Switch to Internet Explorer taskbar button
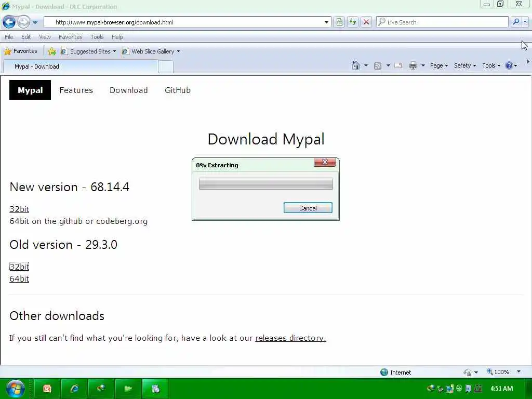The height and width of the screenshot is (399, 532). pos(74,389)
